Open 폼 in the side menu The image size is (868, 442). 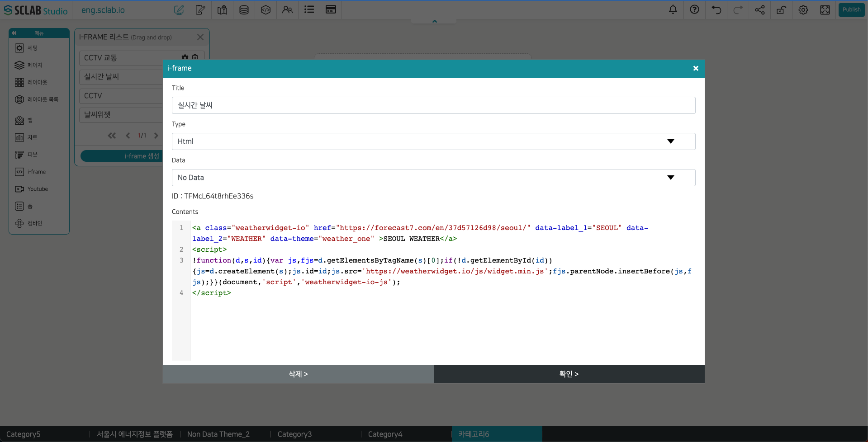point(39,206)
